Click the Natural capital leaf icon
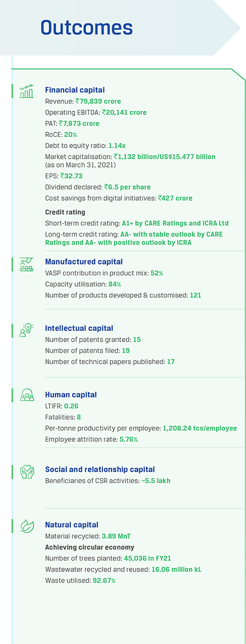The width and height of the screenshot is (246, 644). (x=27, y=526)
